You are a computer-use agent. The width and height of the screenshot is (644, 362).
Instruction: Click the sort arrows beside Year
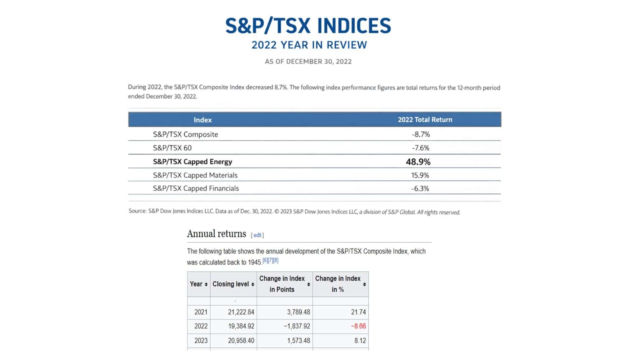point(206,284)
